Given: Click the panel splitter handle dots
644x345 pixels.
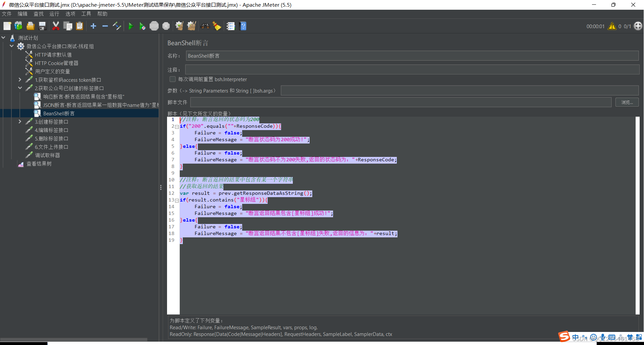Looking at the screenshot, I should (161, 187).
